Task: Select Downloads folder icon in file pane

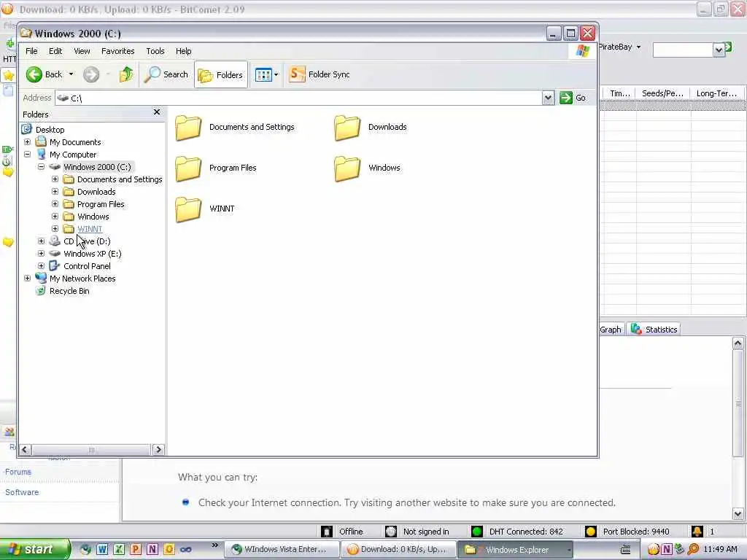Action: point(347,128)
